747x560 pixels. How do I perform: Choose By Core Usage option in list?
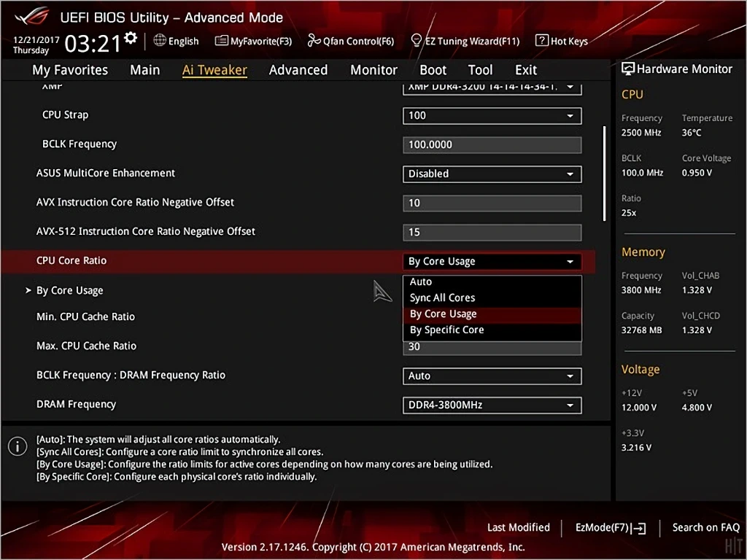pyautogui.click(x=492, y=314)
